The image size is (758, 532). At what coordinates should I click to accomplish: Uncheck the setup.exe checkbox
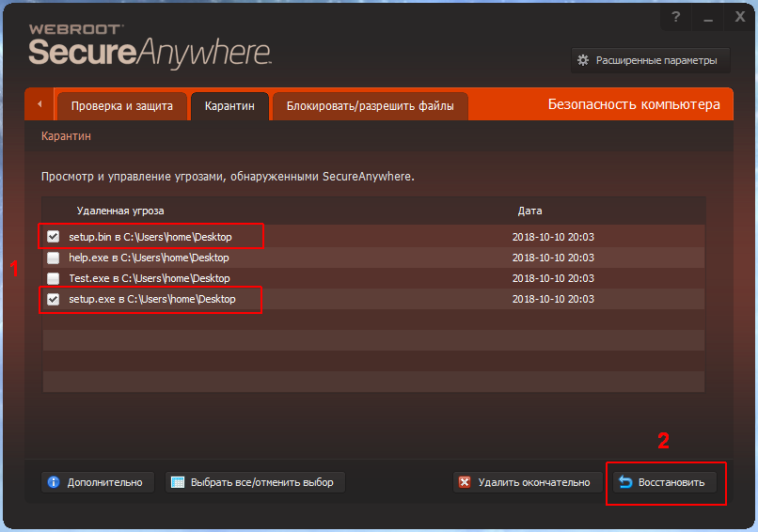click(x=54, y=299)
